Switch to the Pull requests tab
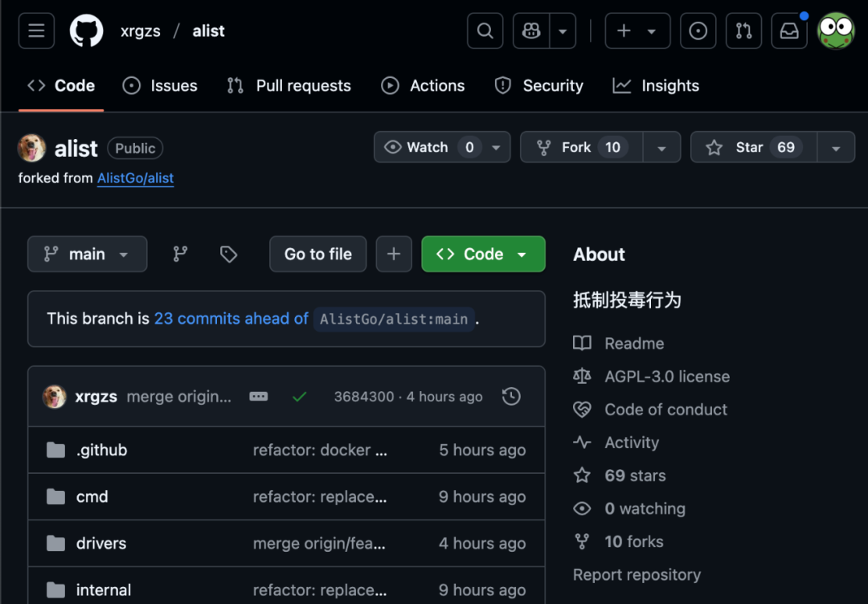The image size is (868, 604). click(289, 86)
